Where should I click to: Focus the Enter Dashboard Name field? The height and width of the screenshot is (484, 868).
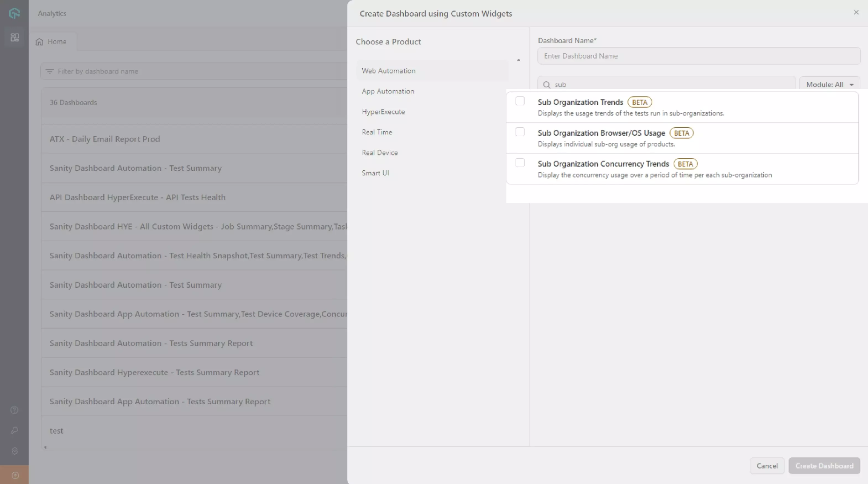(699, 56)
